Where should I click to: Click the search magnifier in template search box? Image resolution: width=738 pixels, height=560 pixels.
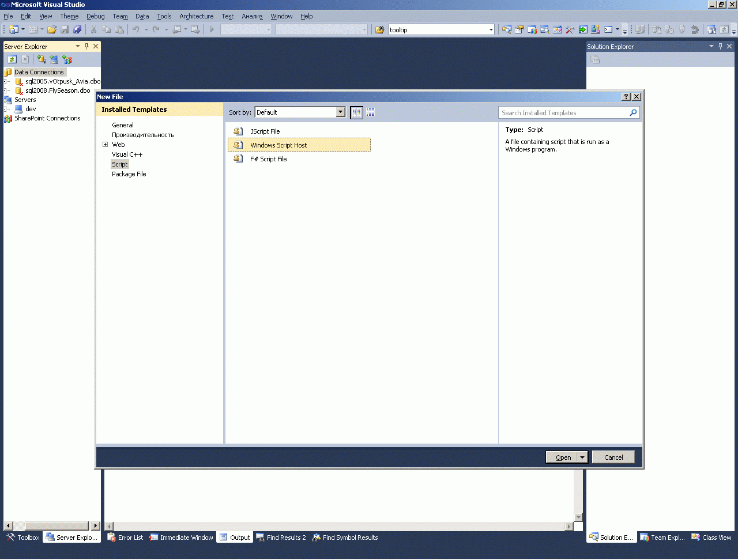633,113
